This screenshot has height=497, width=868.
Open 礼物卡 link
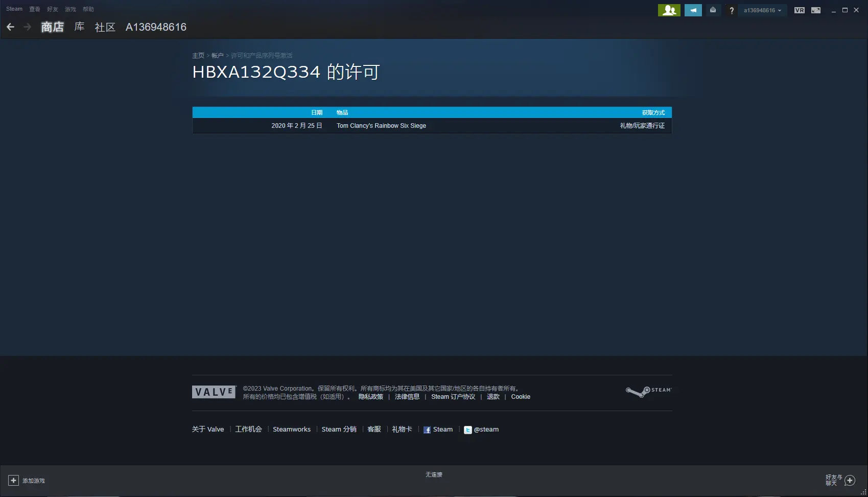tap(402, 430)
